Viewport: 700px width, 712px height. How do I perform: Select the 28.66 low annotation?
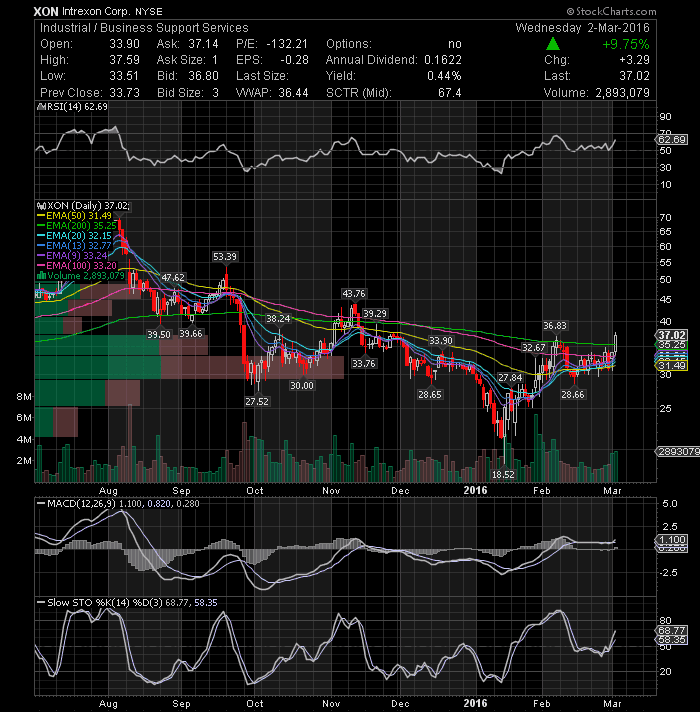tap(573, 395)
